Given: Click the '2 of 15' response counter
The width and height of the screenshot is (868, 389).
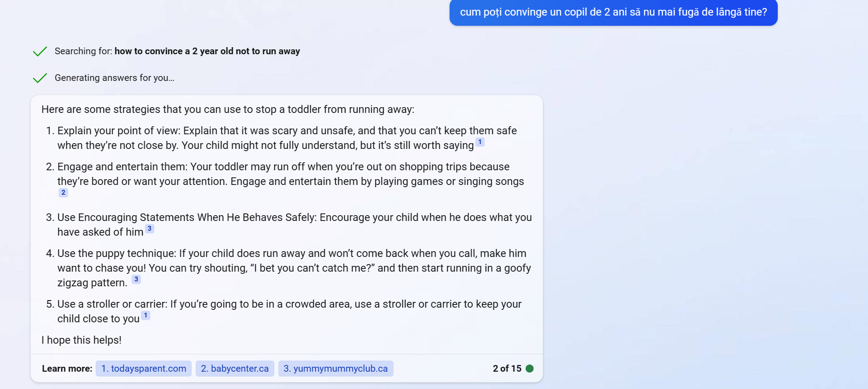Looking at the screenshot, I should [507, 369].
